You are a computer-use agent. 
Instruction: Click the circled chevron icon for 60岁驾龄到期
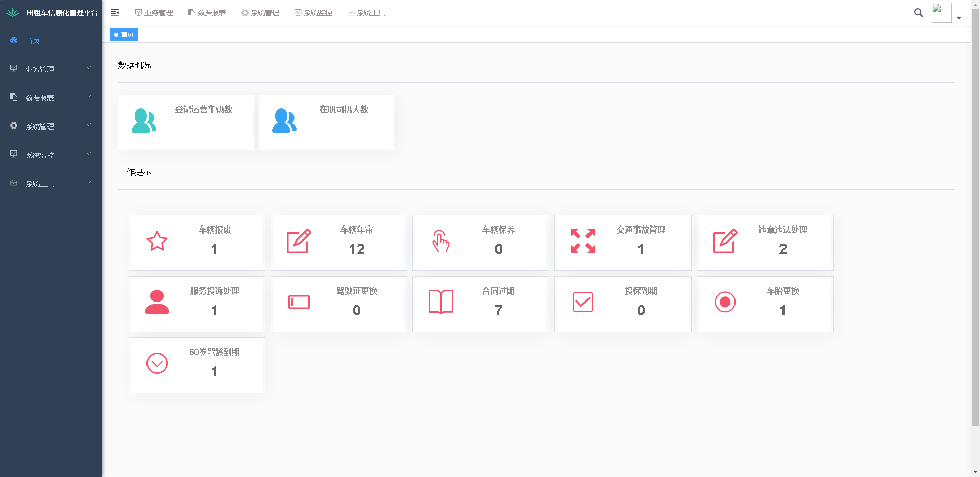tap(157, 363)
